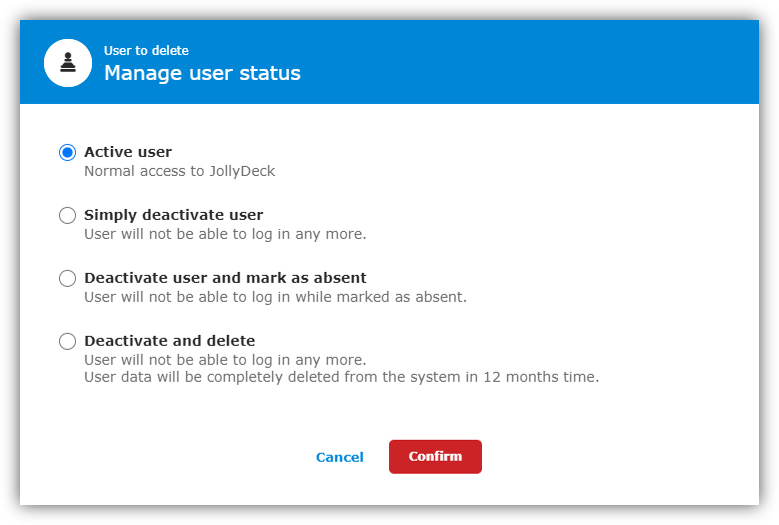
Task: Click the 'Deactivate user and mark as absent' label
Action: tap(225, 278)
